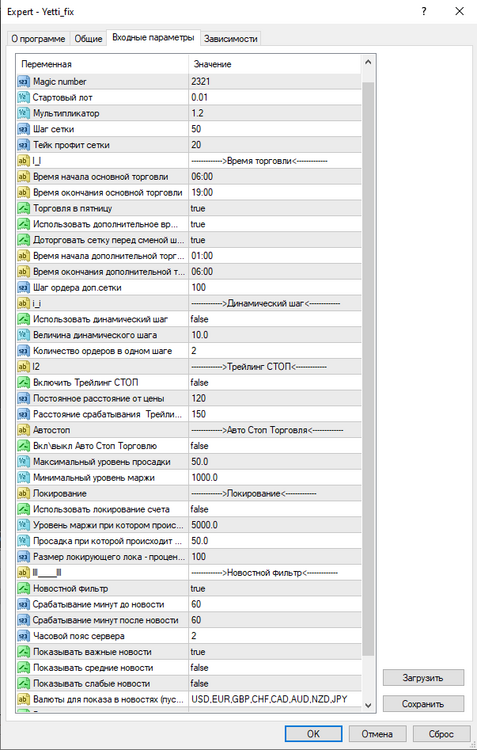Image resolution: width=477 pixels, height=750 pixels.
Task: Click the Загрузить button
Action: [423, 678]
